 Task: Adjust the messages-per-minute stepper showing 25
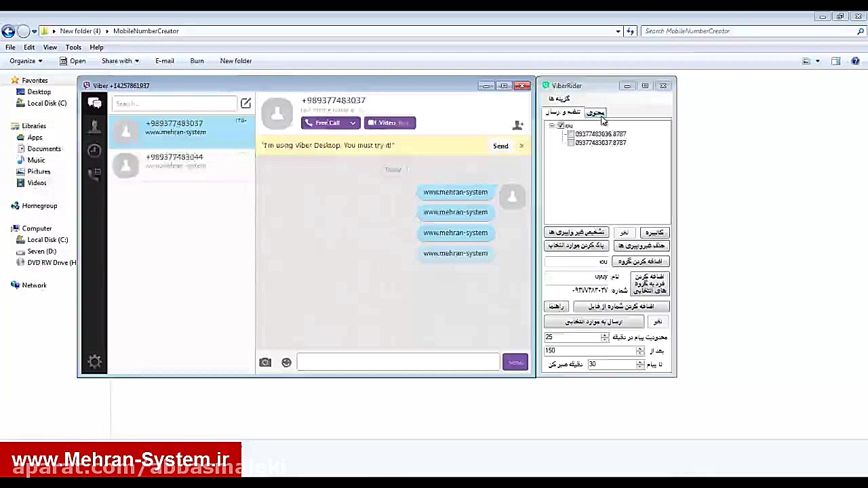[604, 337]
